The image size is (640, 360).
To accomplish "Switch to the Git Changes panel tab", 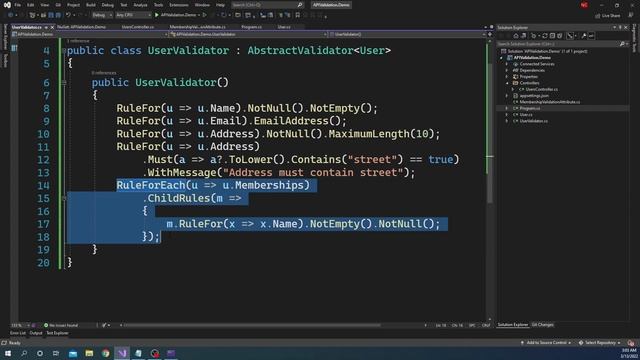I will coord(542,325).
